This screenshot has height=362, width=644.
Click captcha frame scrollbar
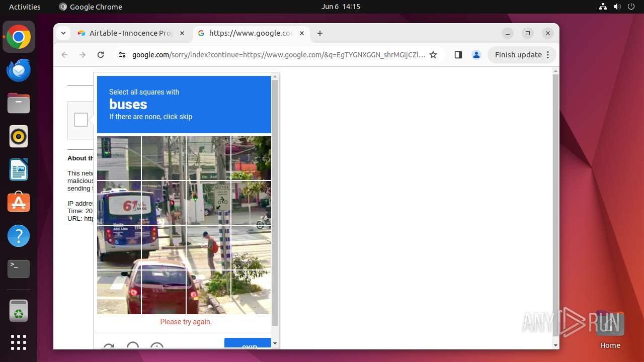click(x=275, y=203)
